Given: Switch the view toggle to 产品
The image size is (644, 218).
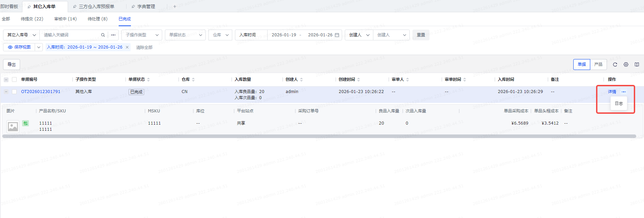Looking at the screenshot, I should [x=598, y=65].
